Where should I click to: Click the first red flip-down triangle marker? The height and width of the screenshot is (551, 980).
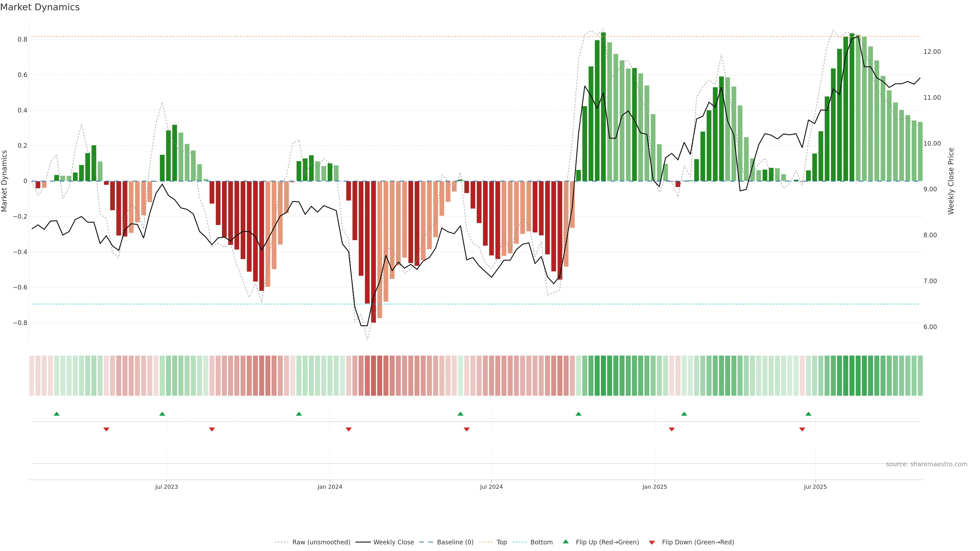106,429
